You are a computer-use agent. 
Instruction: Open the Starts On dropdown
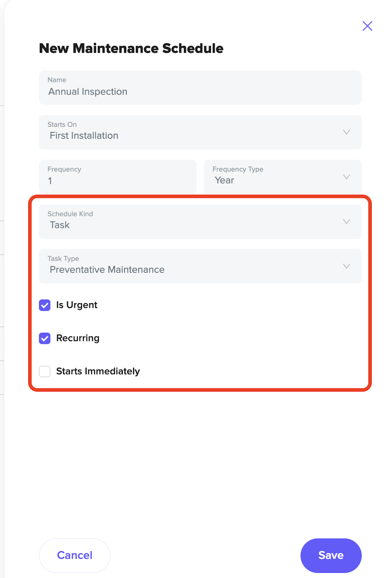[200, 132]
